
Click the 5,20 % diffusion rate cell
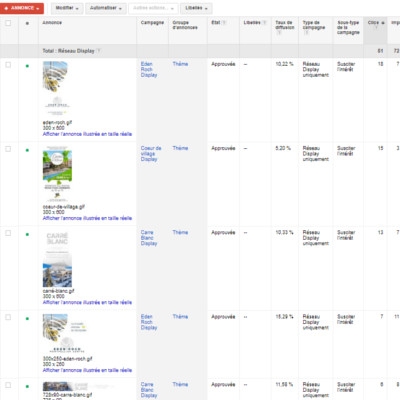(283, 148)
